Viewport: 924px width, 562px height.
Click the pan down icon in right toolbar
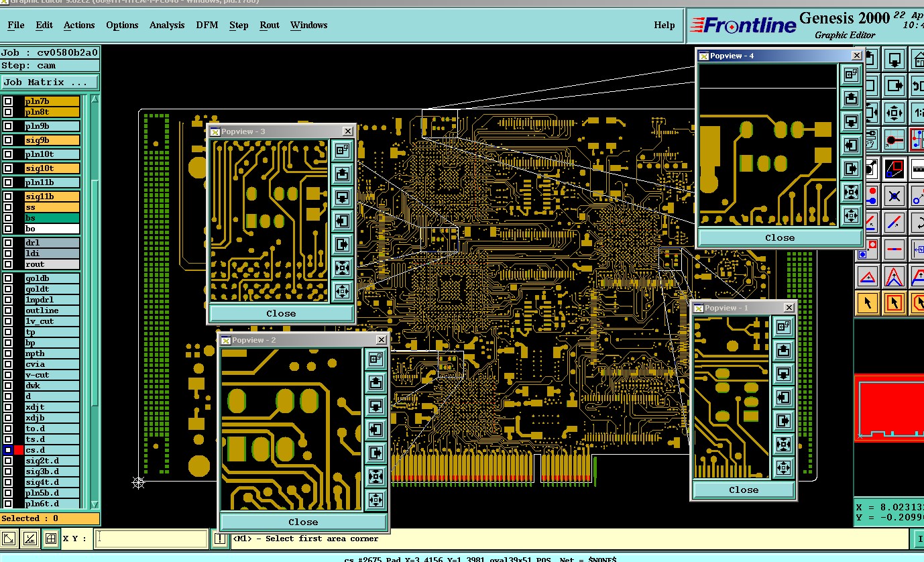tap(894, 59)
